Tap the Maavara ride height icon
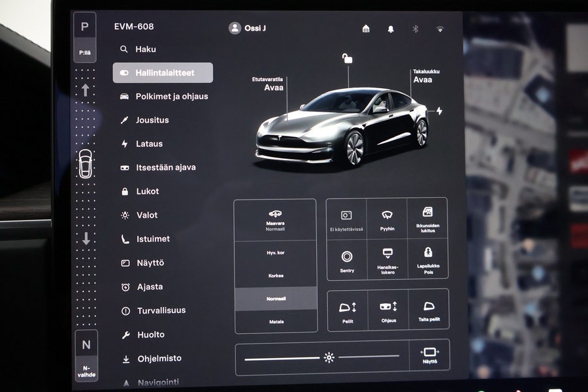 pos(275,214)
